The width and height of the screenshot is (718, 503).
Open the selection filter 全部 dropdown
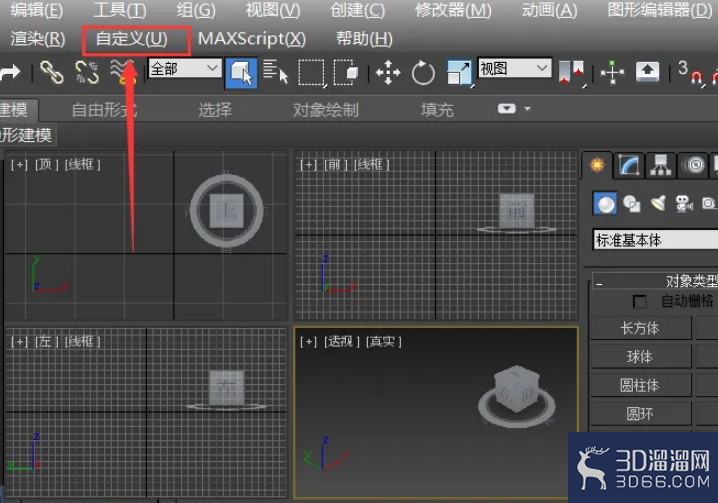click(185, 69)
